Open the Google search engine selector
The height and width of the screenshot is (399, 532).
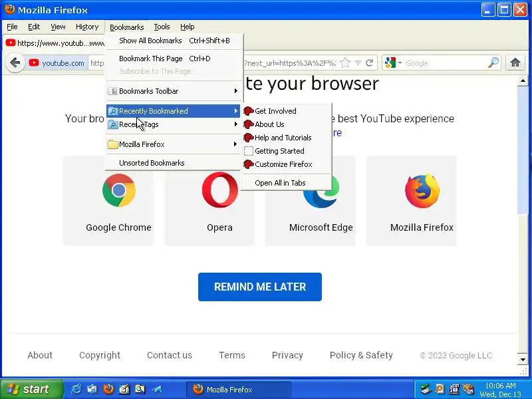393,63
